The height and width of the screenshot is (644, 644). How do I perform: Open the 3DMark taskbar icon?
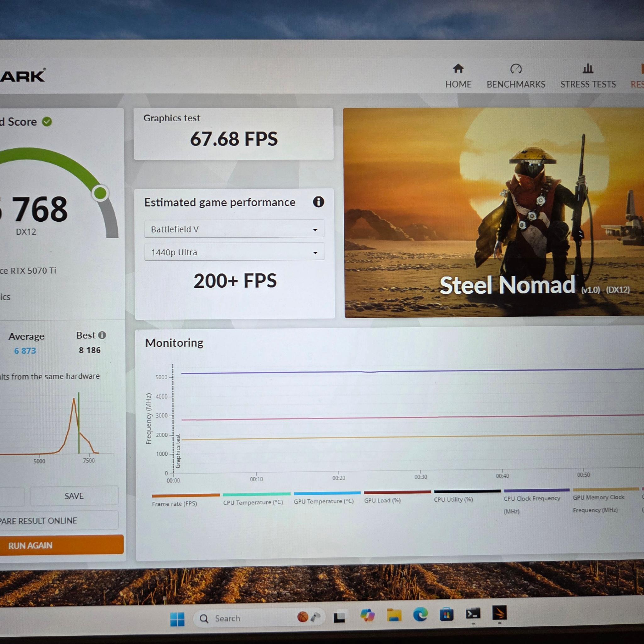(499, 613)
